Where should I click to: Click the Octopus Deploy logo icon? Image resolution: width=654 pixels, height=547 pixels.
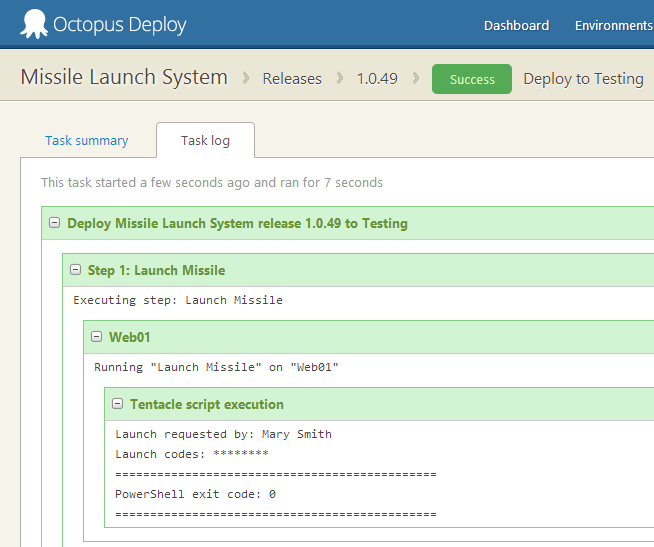[34, 24]
